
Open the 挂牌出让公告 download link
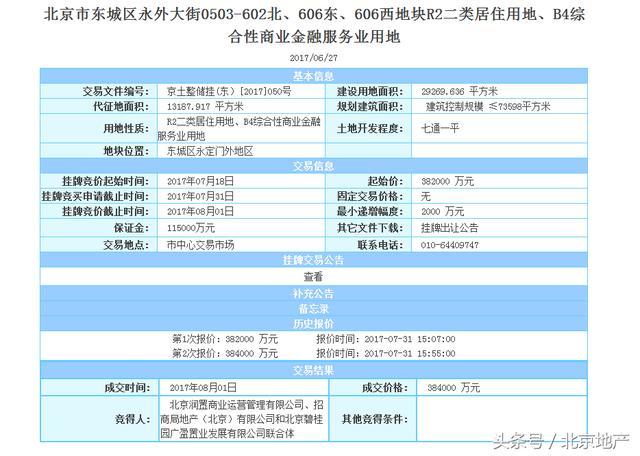449,228
